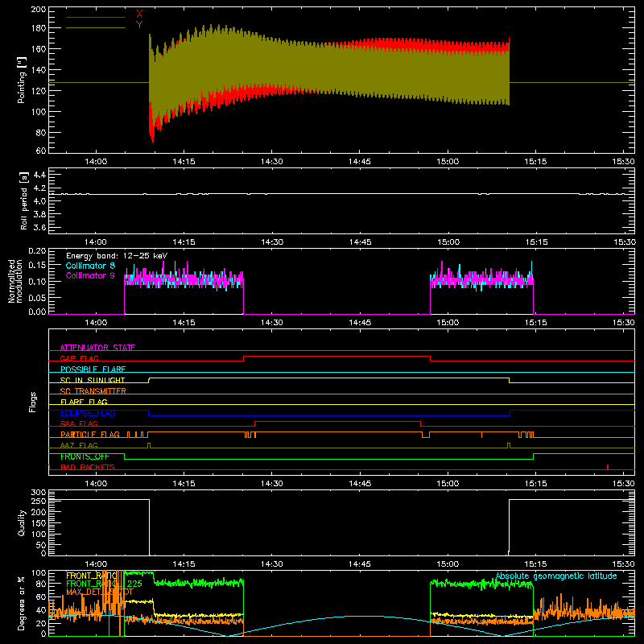Click the olive Y legend label
Viewport: 644px width, 644px height.
coord(139,25)
